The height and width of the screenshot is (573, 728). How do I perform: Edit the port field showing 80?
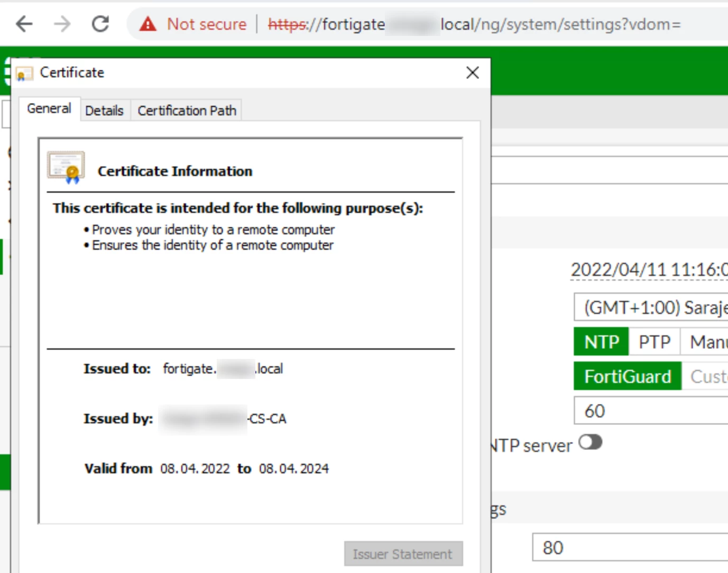[x=630, y=547]
